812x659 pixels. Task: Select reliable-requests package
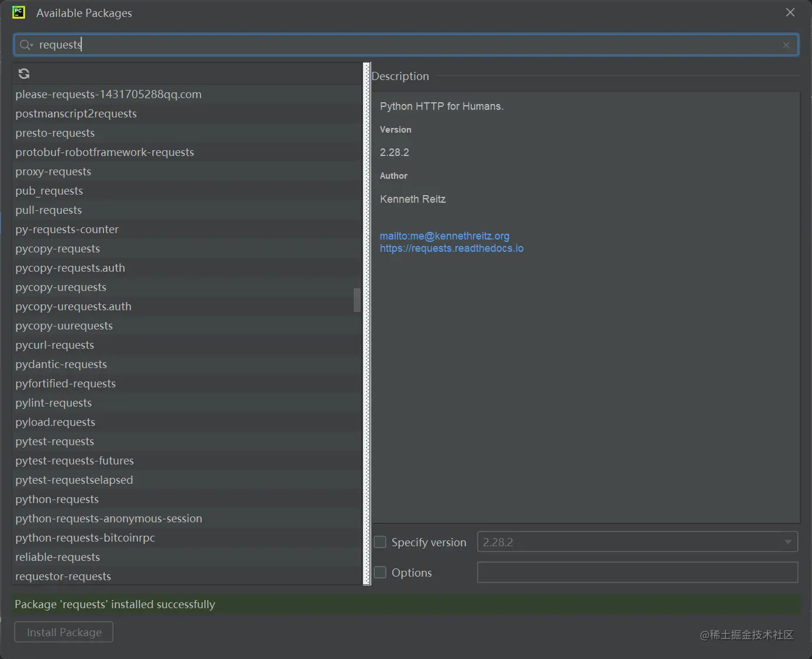[187, 557]
